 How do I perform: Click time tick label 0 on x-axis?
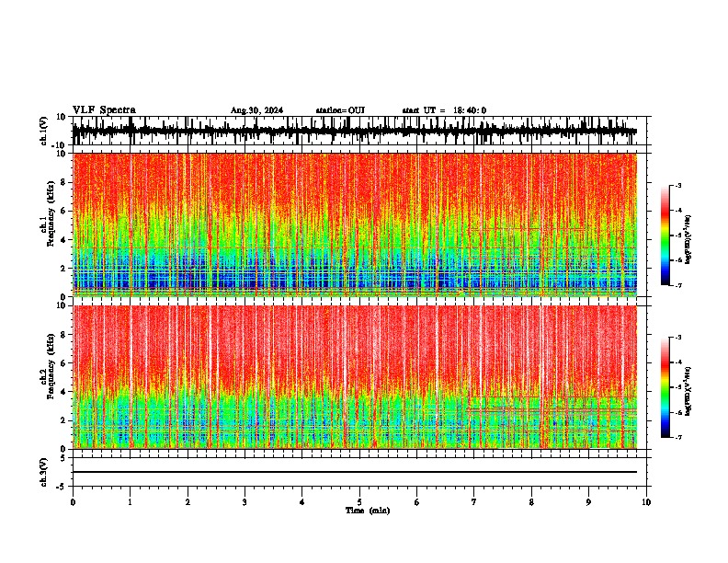click(x=73, y=502)
